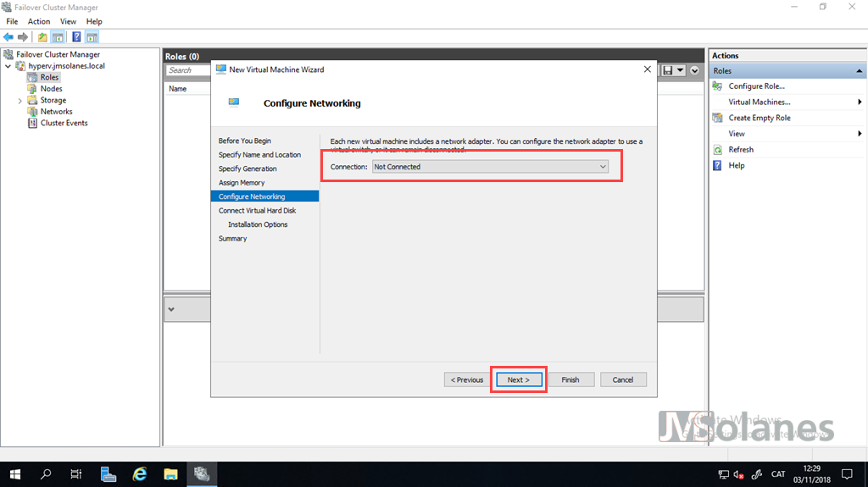Click the save query icon in Roles pane

(668, 70)
